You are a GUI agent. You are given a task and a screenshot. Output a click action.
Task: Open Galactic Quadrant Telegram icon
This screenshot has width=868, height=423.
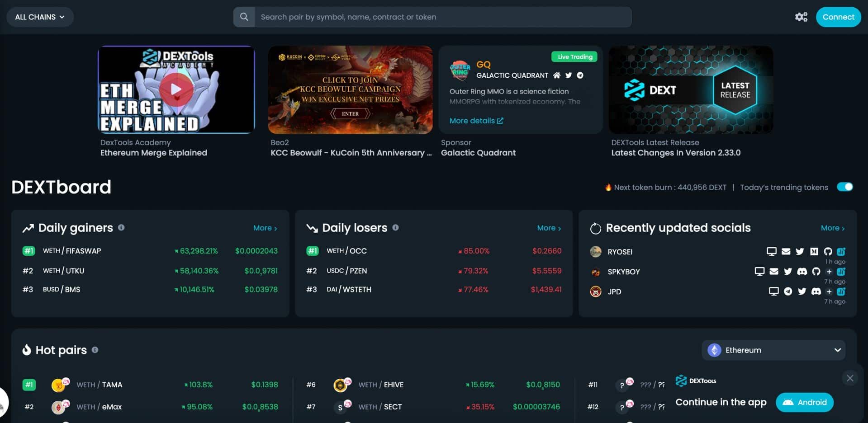[580, 75]
